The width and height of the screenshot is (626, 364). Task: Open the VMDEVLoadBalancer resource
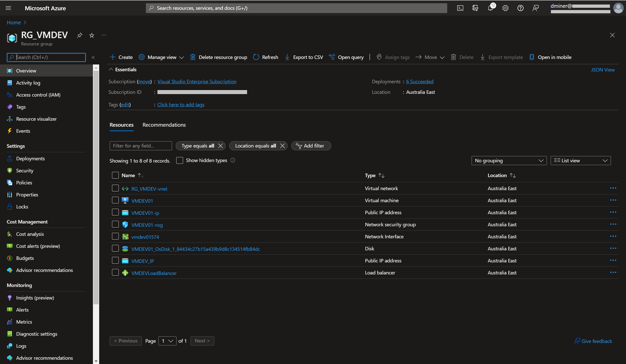154,273
